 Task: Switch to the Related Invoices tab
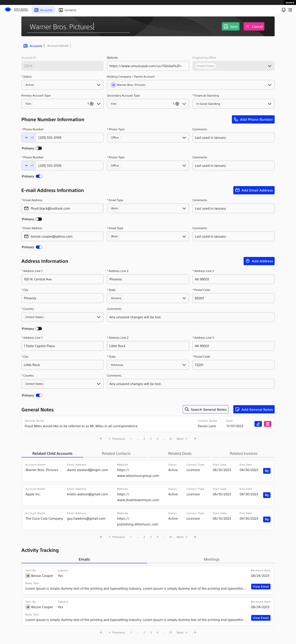(243, 454)
